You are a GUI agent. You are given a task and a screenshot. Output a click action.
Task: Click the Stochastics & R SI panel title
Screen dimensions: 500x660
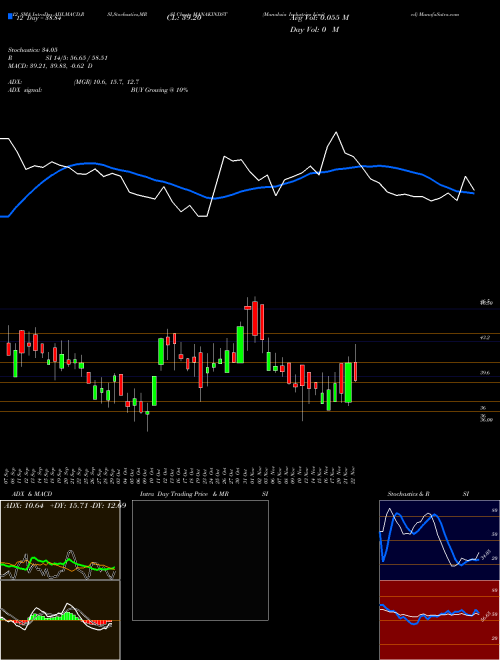pyautogui.click(x=428, y=494)
